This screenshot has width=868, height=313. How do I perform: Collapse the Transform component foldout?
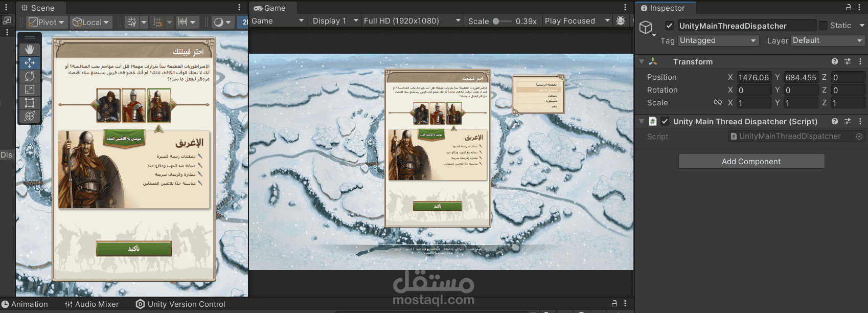tap(642, 61)
